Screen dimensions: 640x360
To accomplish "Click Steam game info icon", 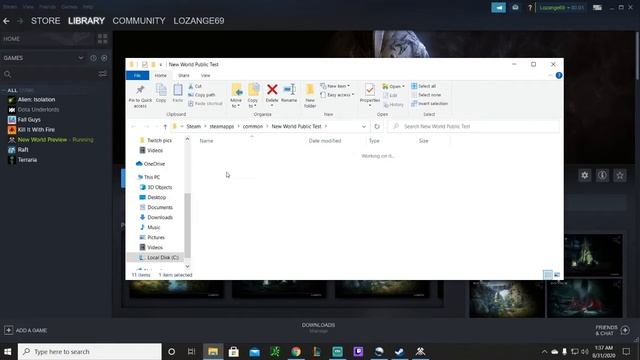I will click(602, 176).
